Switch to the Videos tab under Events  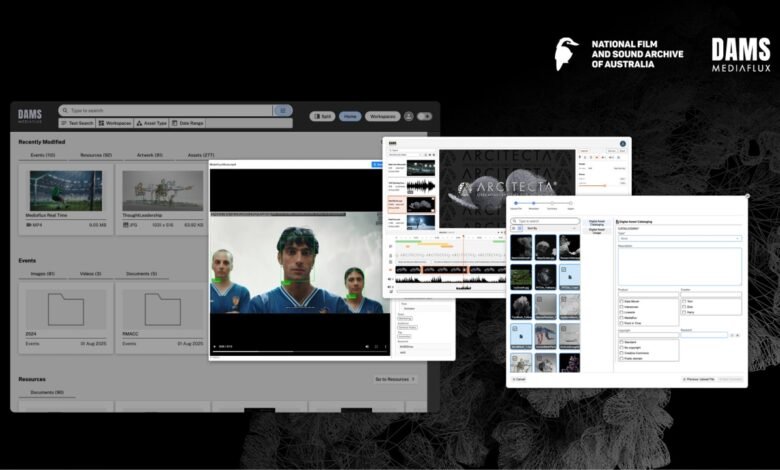point(91,274)
